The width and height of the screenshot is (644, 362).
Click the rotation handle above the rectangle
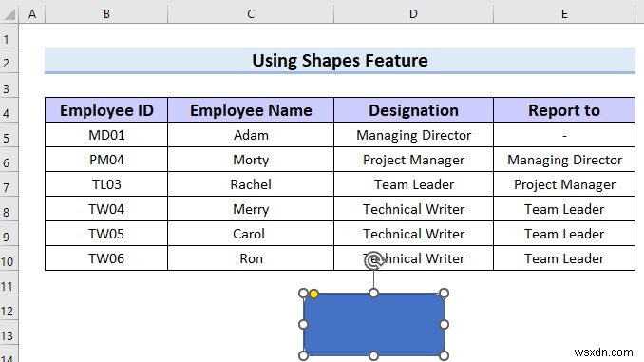[x=373, y=260]
